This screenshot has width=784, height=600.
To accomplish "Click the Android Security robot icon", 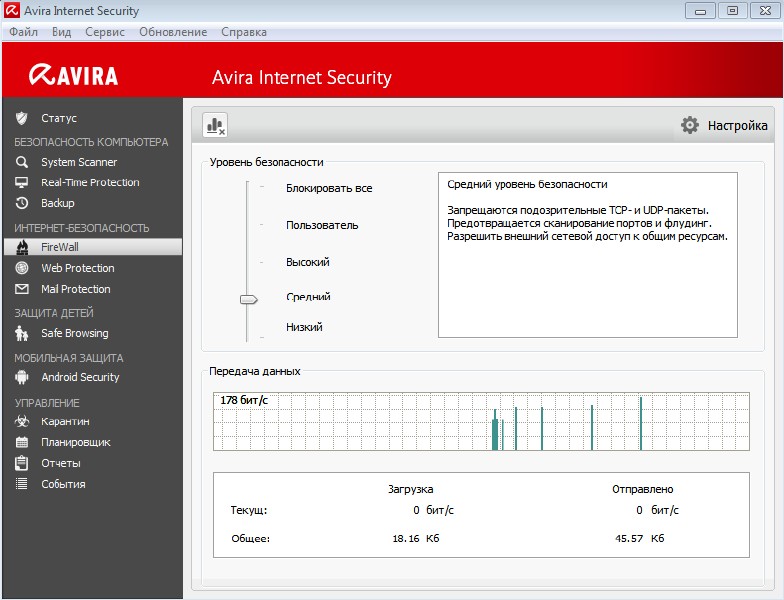I will [22, 377].
